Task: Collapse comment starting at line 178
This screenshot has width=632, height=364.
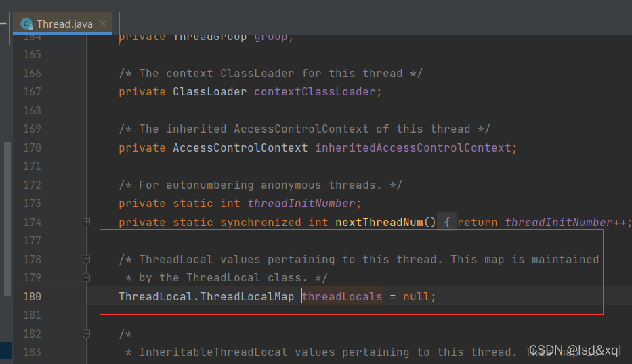Action: pyautogui.click(x=86, y=259)
